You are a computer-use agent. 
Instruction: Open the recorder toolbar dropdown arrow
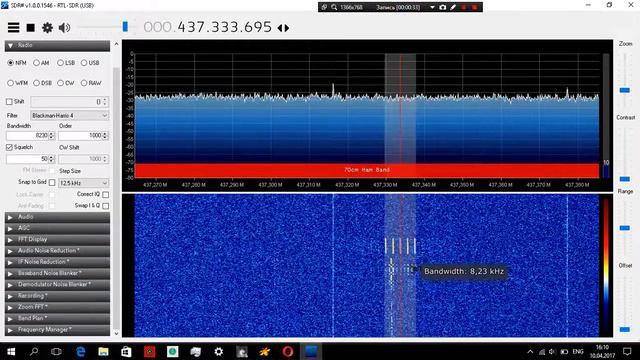point(432,7)
